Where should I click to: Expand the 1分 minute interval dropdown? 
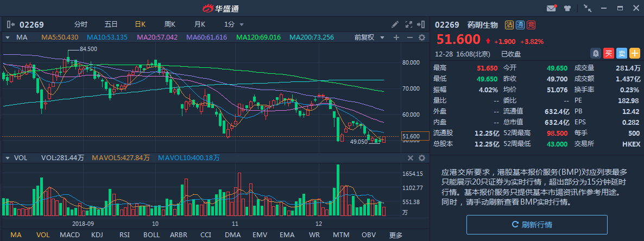234,24
